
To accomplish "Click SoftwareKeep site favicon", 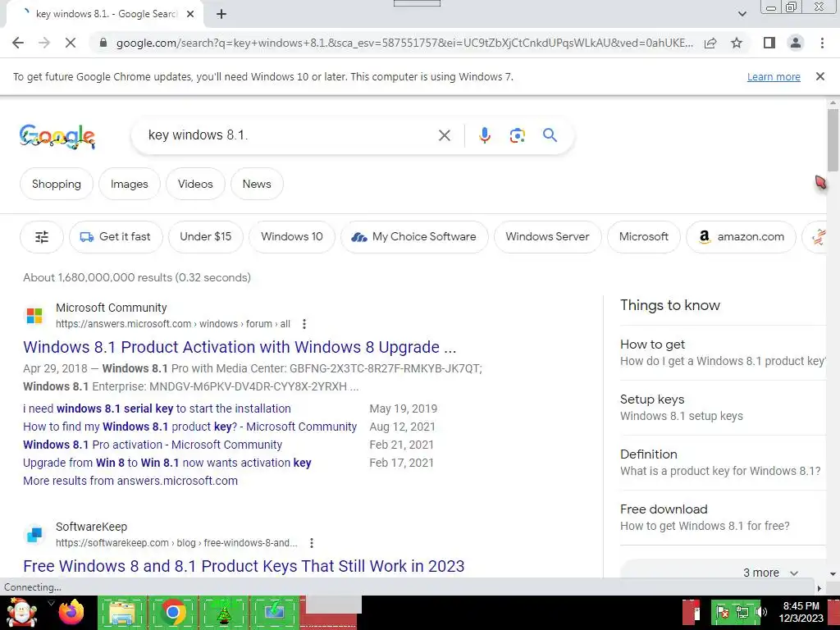I will 34,535.
